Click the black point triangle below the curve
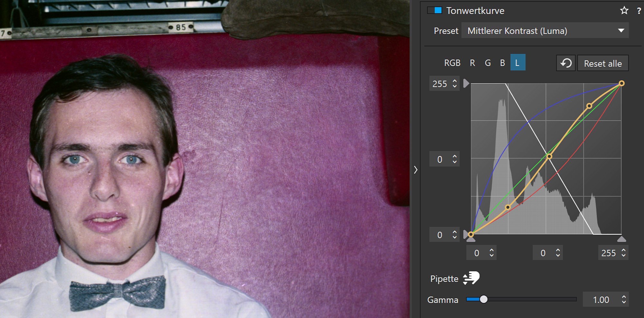This screenshot has width=644, height=318. tap(471, 239)
